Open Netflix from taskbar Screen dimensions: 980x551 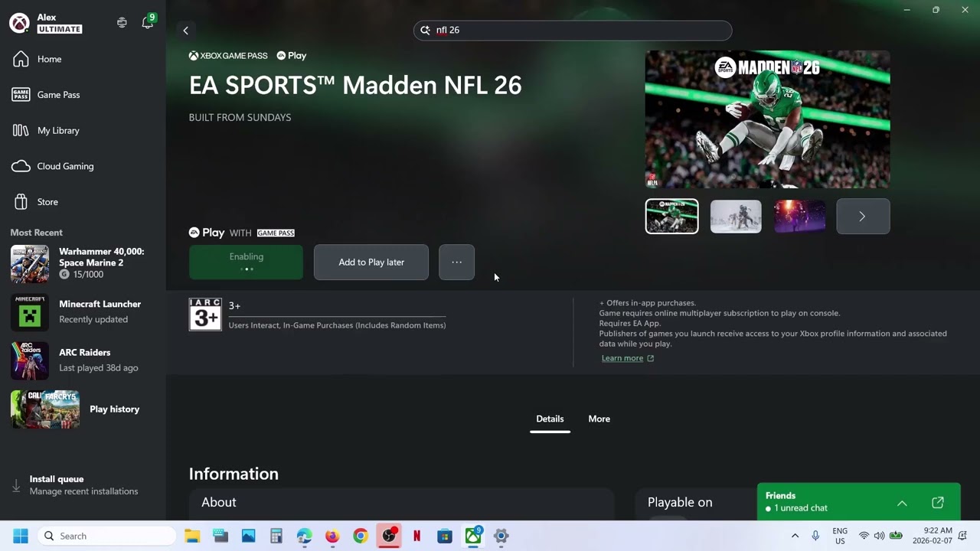416,536
